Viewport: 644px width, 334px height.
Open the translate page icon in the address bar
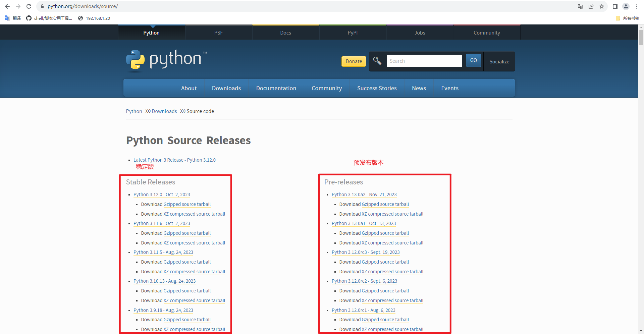point(580,6)
